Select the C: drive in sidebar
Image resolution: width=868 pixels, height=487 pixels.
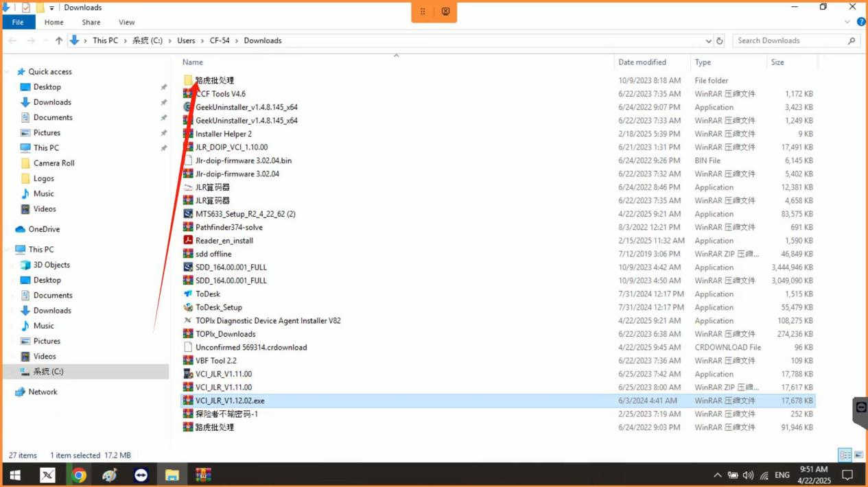point(48,371)
